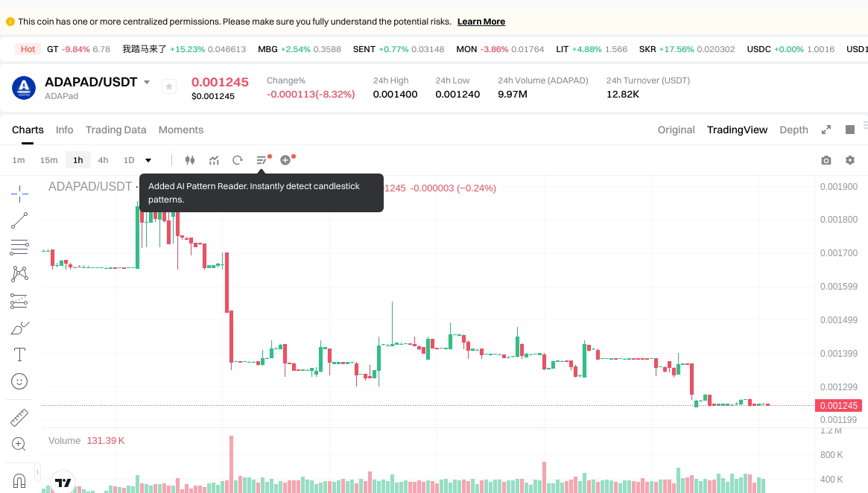Toggle favorite star for ADAPAD/USDT

tap(169, 87)
